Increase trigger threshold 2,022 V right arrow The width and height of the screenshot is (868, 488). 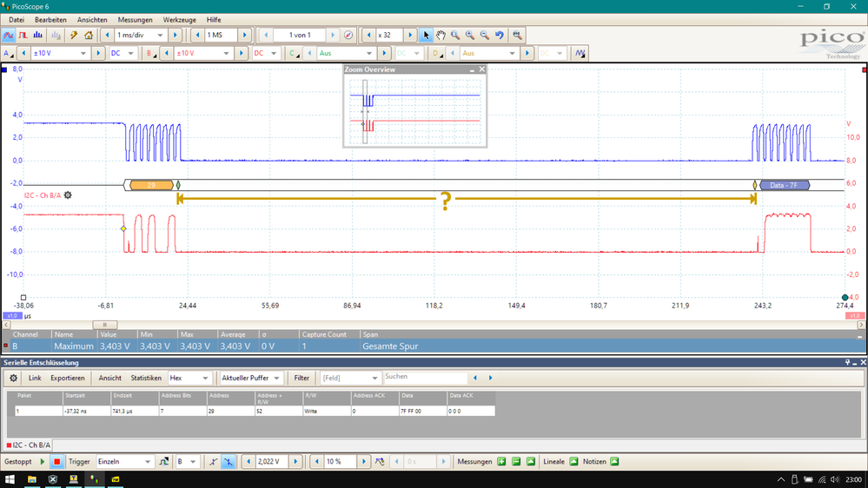[295, 461]
